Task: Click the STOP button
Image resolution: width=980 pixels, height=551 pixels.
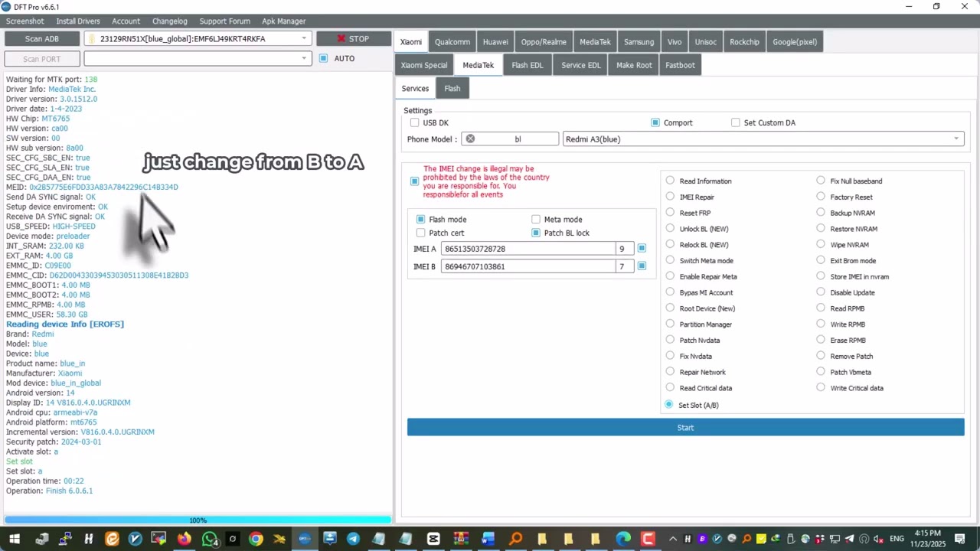Action: tap(354, 39)
